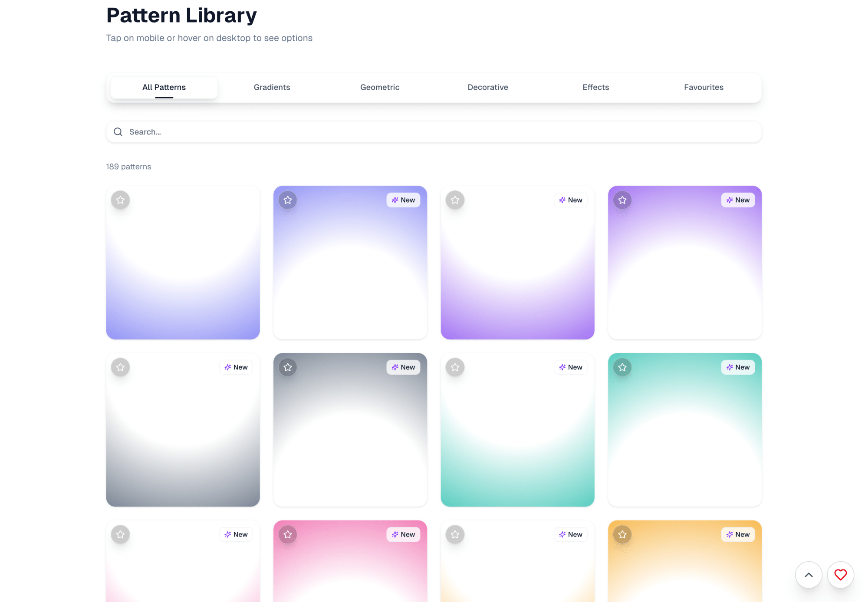Select the teal bottom-glow pattern thumbnail
This screenshot has height=602, width=868.
coord(518,430)
